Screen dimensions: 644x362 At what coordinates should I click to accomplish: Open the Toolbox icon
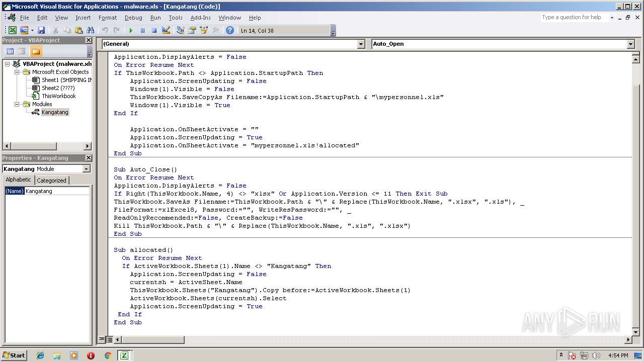215,30
